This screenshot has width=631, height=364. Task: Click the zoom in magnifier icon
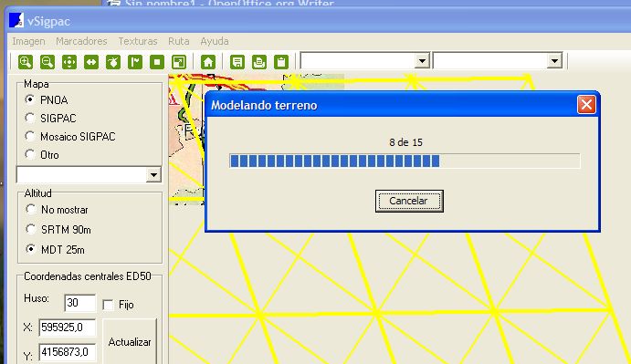click(x=26, y=62)
